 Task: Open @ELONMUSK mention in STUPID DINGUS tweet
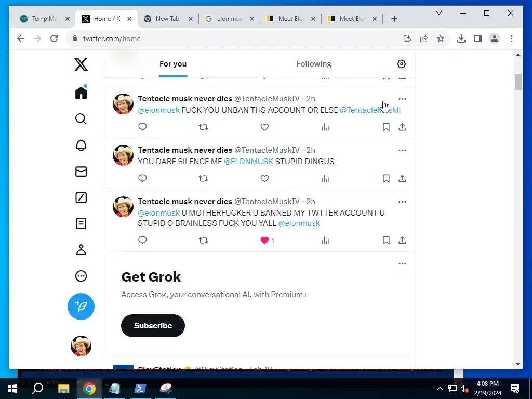pos(248,162)
